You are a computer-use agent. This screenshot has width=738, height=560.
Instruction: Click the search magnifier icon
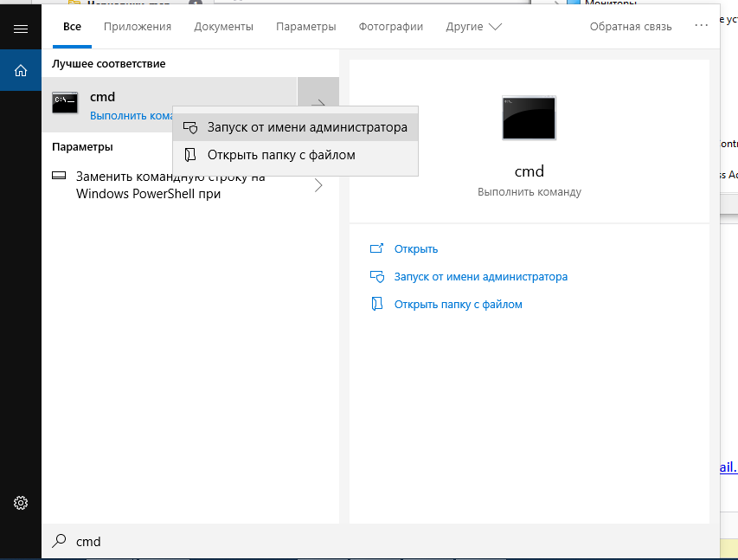[x=59, y=541]
